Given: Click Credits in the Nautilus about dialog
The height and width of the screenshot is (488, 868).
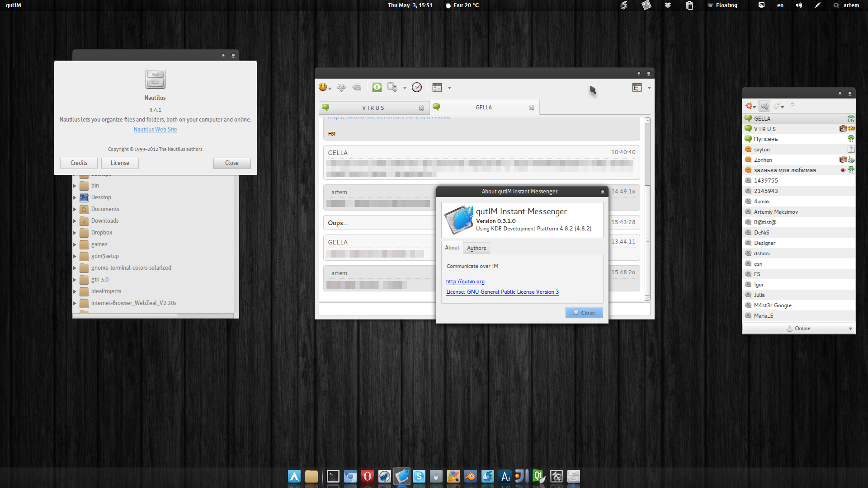Looking at the screenshot, I should [79, 163].
